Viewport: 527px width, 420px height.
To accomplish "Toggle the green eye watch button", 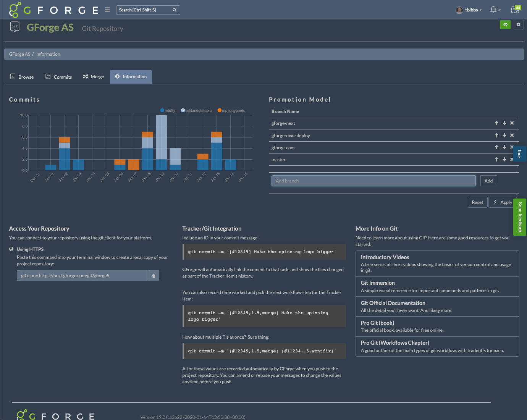I will click(x=505, y=24).
